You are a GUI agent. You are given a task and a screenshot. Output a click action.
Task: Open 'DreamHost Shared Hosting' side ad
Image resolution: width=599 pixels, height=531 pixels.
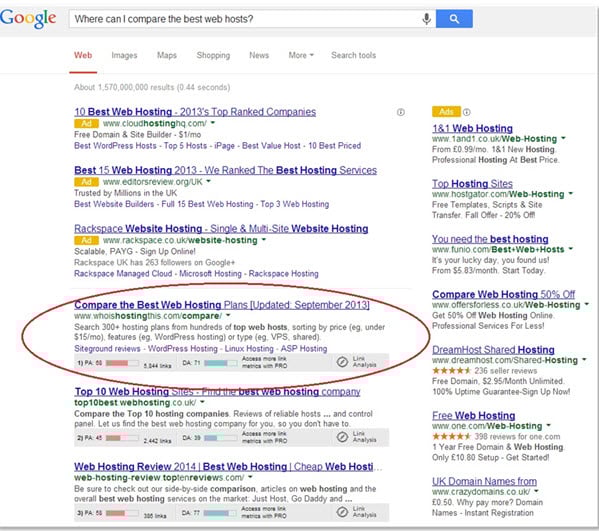493,350
